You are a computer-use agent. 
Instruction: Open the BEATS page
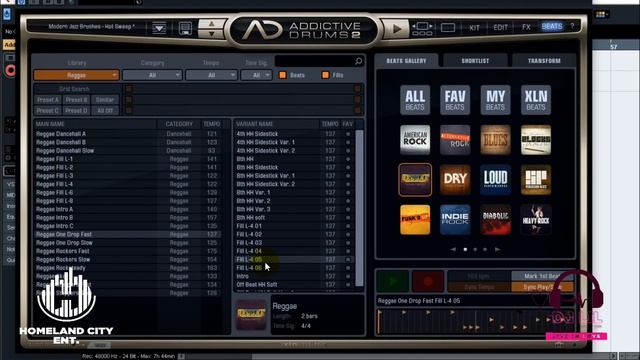point(552,27)
